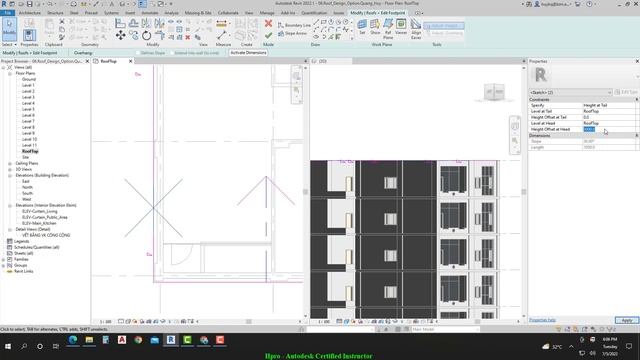Screen dimensions: 640x360
Task: Select the Align tool in Modify panel
Action: [x=120, y=23]
